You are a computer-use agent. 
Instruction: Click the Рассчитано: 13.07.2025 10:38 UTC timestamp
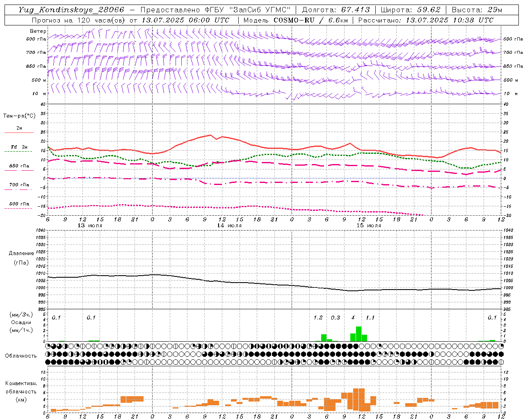[426, 20]
